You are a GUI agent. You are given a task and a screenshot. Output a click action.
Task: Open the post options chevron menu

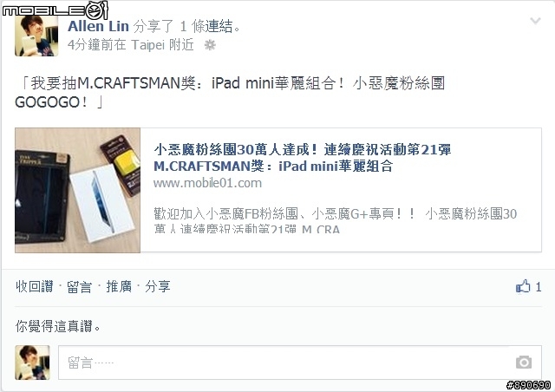point(535,21)
